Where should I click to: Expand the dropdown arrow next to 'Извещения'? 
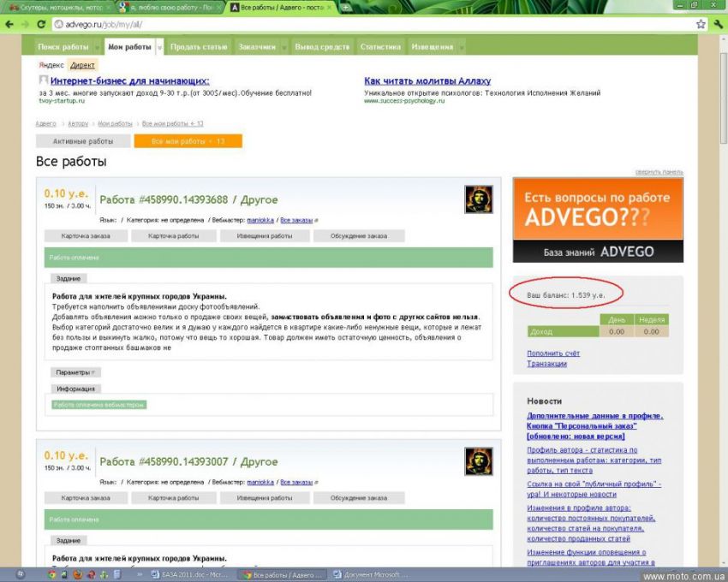[x=462, y=47]
